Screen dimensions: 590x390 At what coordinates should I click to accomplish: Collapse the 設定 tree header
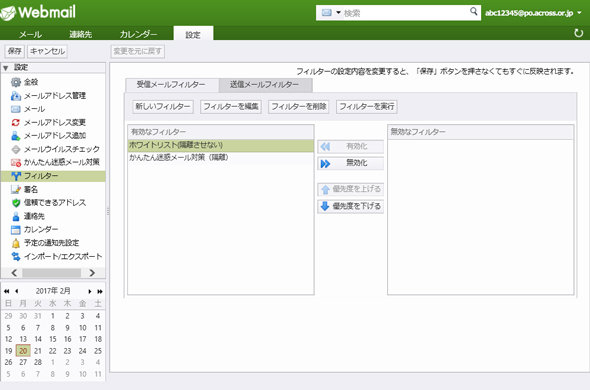tap(6, 68)
